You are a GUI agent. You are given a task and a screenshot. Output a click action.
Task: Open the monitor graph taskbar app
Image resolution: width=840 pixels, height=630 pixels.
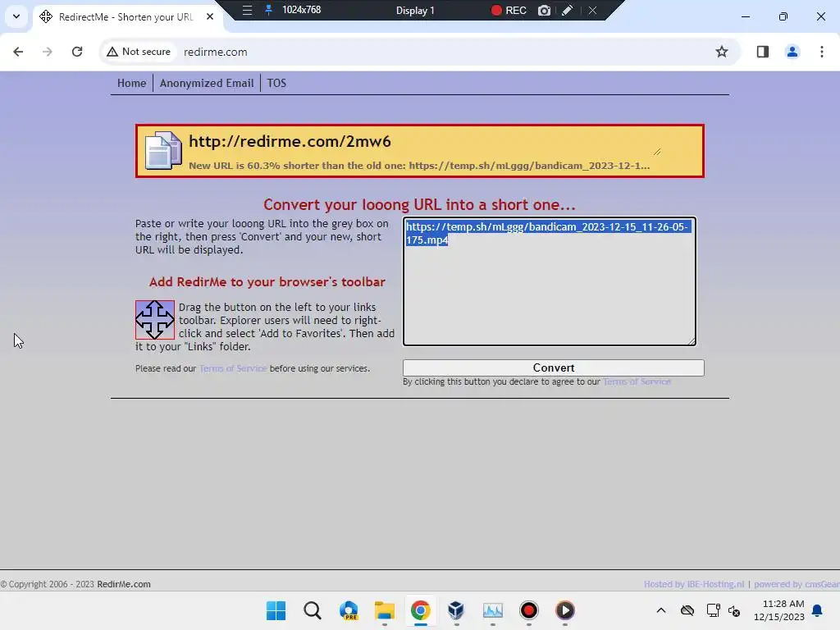(493, 610)
